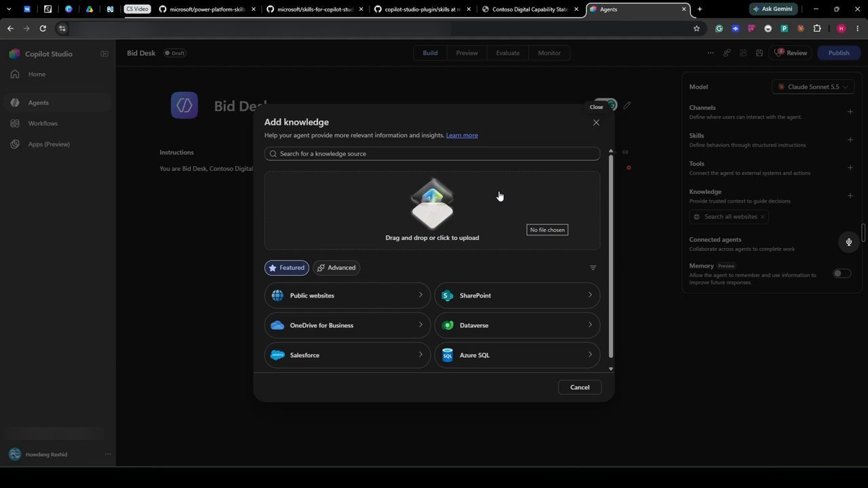Expand the Public websites chevron
This screenshot has height=488, width=868.
[420, 296]
